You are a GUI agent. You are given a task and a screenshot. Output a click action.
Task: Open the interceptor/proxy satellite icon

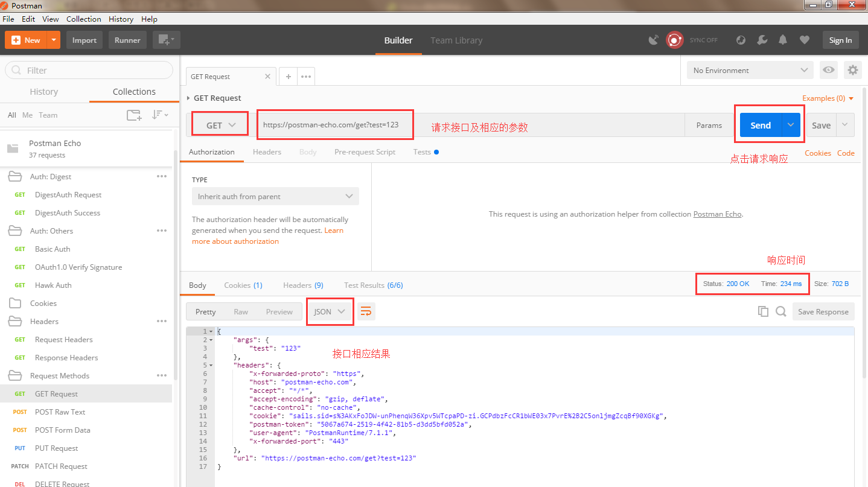click(x=653, y=40)
